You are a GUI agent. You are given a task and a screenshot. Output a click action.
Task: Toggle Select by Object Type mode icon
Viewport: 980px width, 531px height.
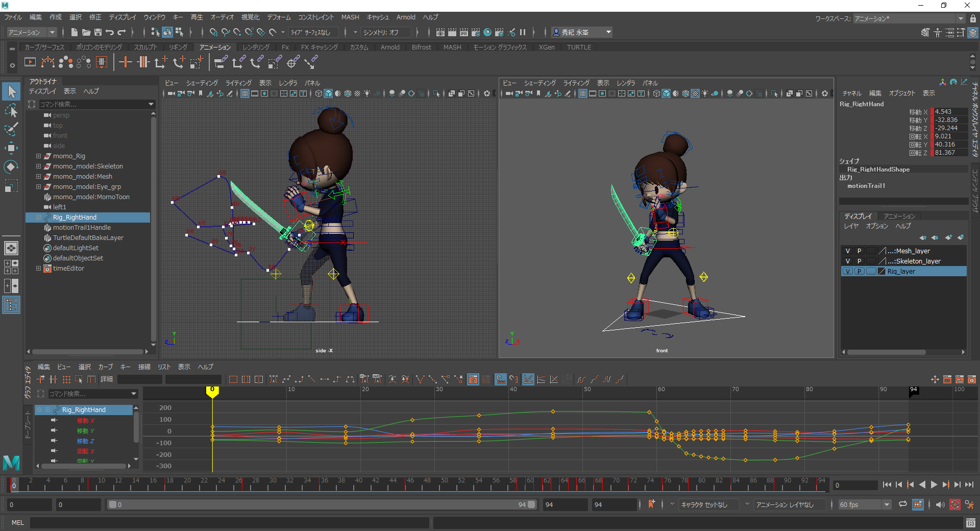tap(167, 32)
